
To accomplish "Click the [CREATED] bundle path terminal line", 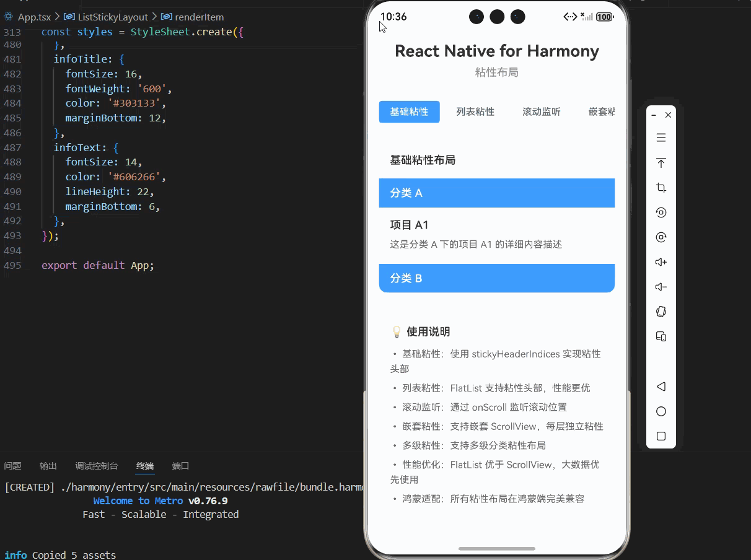I will pyautogui.click(x=185, y=487).
